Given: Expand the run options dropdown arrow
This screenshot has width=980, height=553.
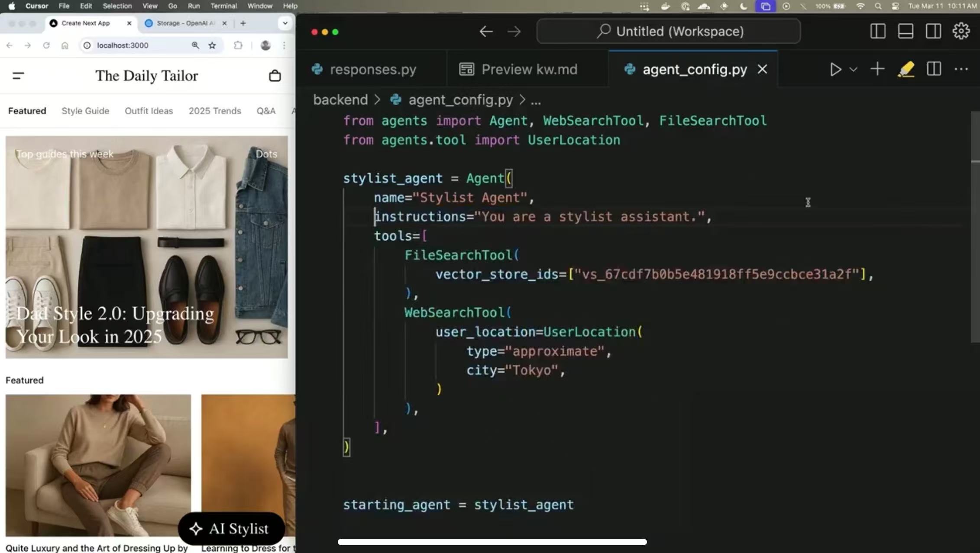Looking at the screenshot, I should point(853,69).
